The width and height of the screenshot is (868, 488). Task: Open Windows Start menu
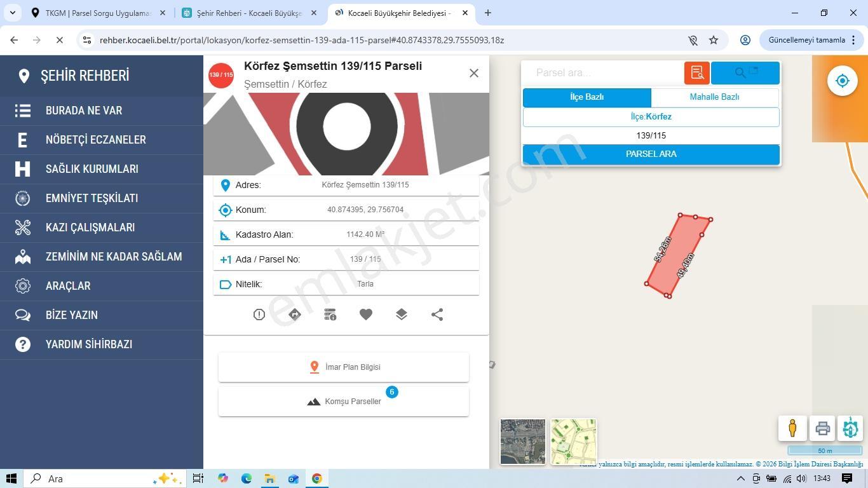(11, 478)
